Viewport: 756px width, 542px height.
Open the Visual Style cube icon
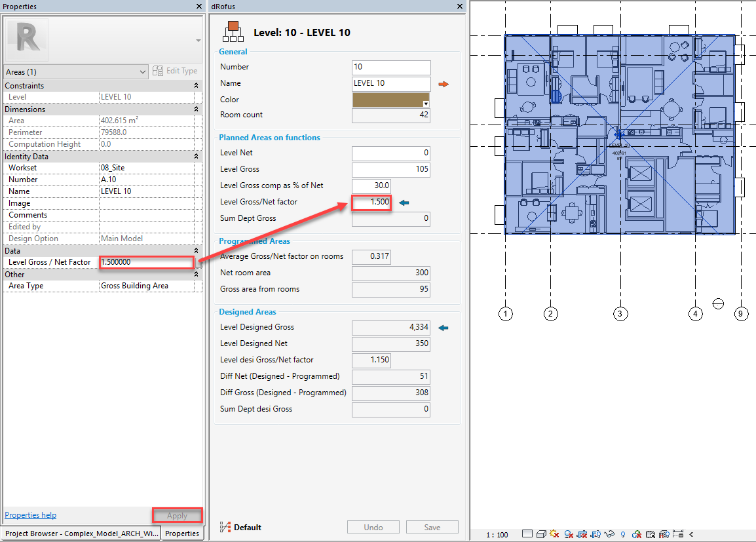pos(540,534)
